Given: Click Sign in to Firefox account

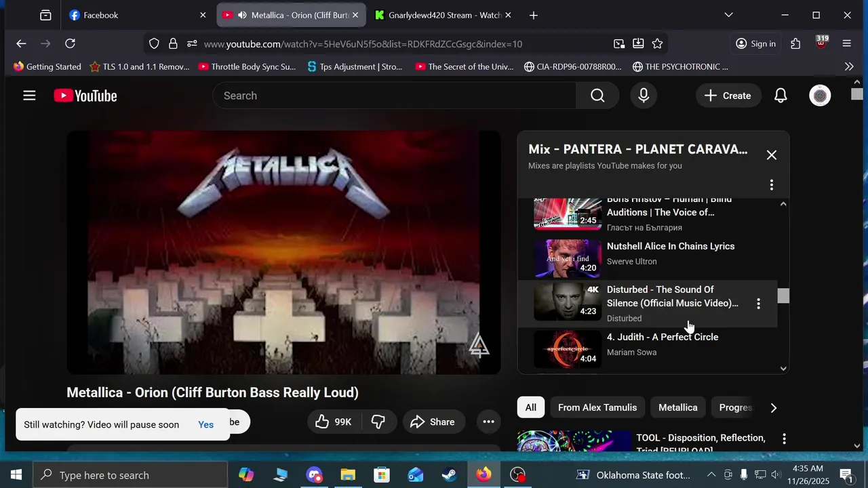Looking at the screenshot, I should click(x=755, y=43).
